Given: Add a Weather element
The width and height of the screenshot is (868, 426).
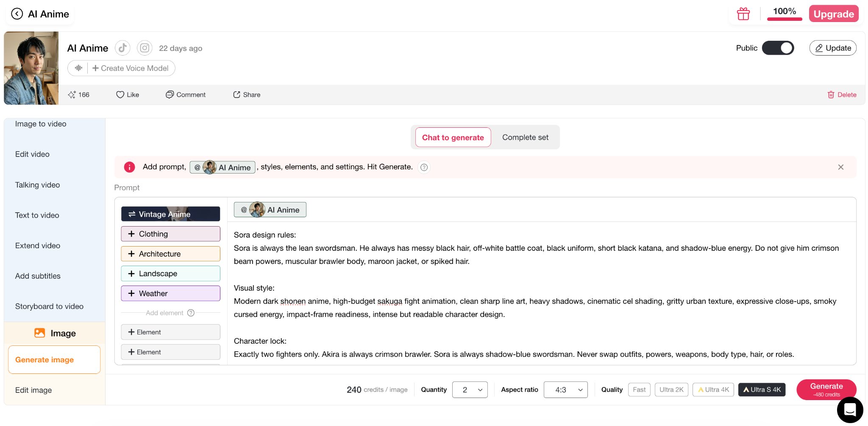Looking at the screenshot, I should [170, 294].
